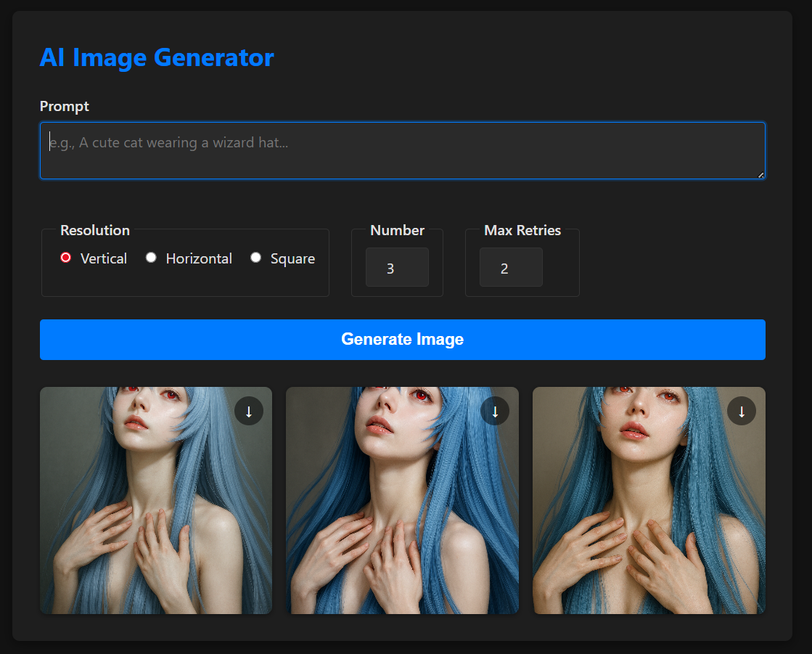This screenshot has height=654, width=812.
Task: Click the Number group label
Action: click(x=397, y=230)
